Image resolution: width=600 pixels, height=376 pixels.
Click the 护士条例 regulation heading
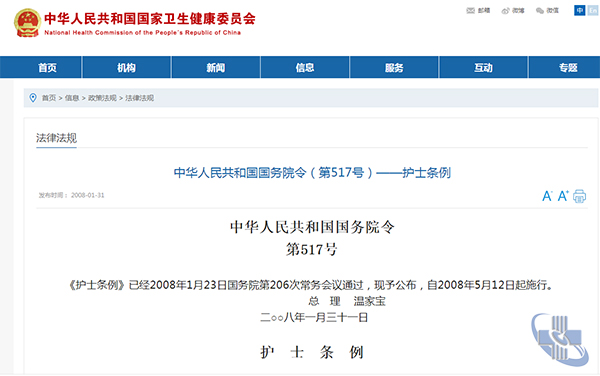click(312, 352)
